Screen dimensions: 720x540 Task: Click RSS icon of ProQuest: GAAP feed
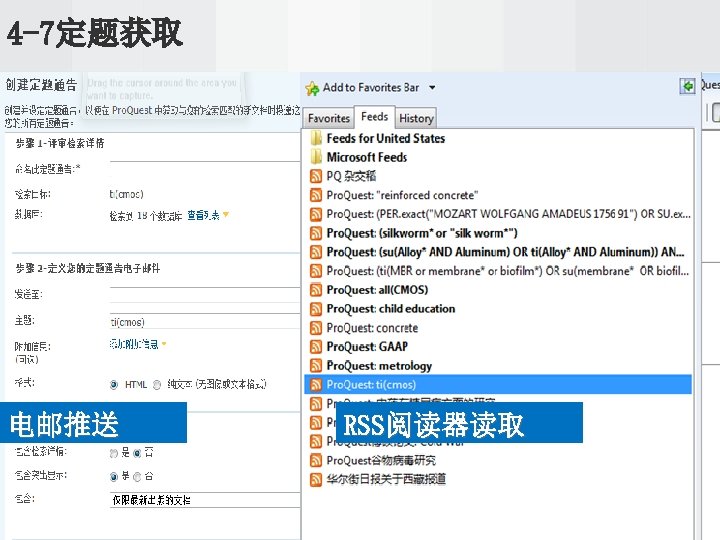pos(316,347)
